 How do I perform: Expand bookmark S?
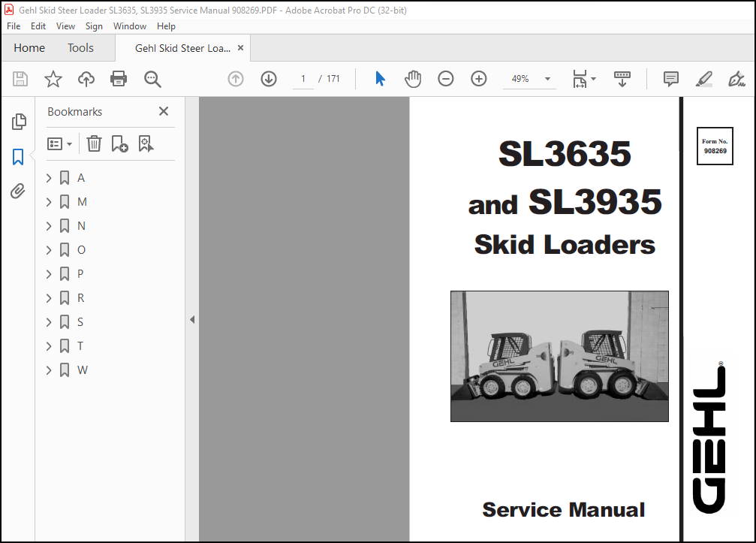[x=49, y=322]
